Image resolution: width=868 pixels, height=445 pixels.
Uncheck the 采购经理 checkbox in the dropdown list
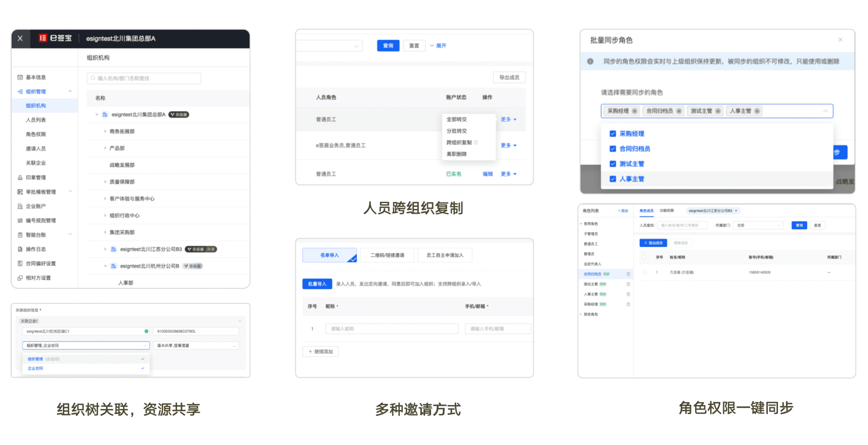(613, 134)
